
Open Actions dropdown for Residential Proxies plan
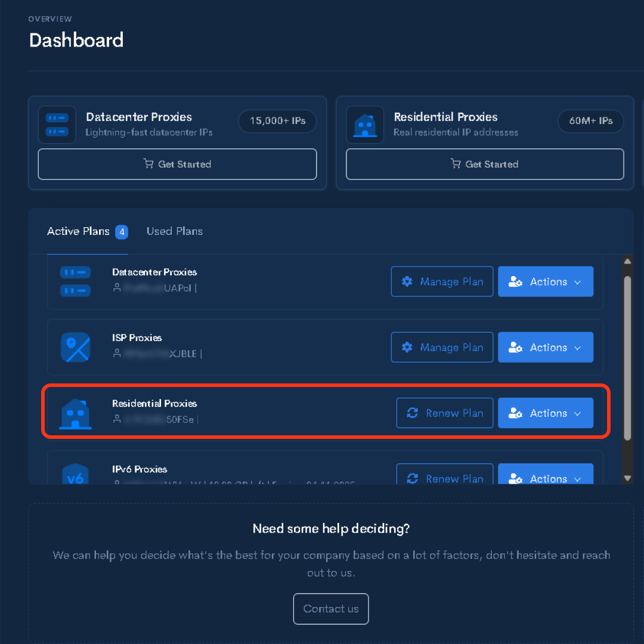(x=546, y=413)
